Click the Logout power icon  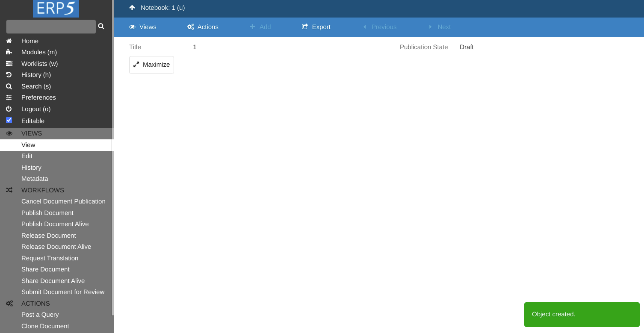(x=9, y=109)
